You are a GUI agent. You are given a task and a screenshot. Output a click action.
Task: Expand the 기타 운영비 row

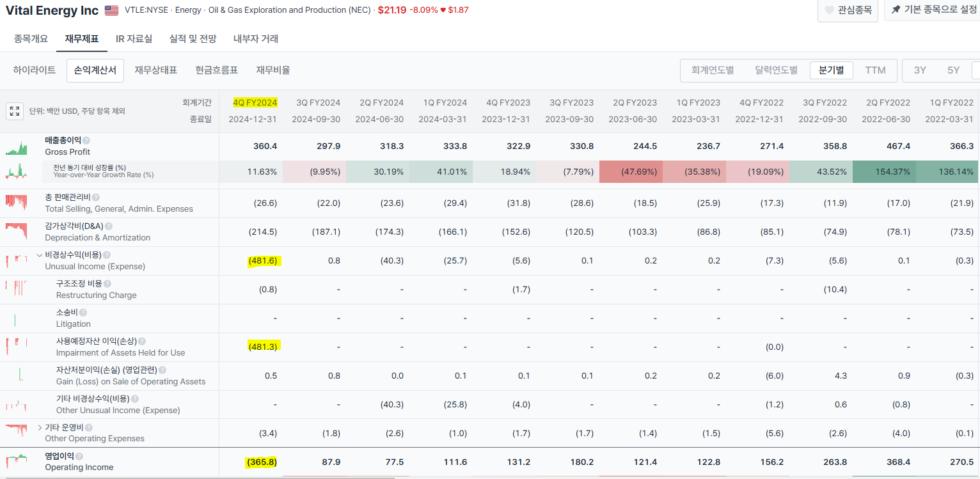pyautogui.click(x=40, y=427)
